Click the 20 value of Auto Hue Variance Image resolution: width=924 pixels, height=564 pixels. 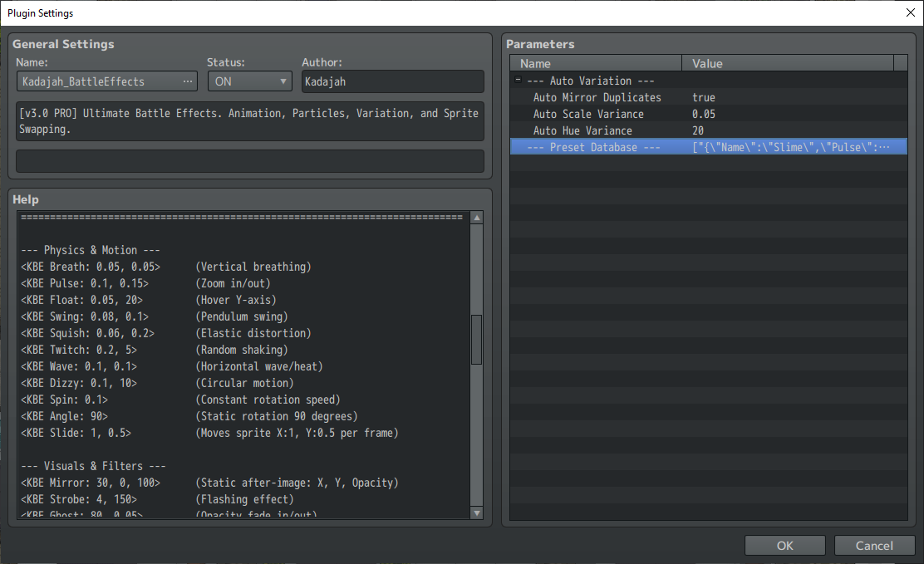698,130
